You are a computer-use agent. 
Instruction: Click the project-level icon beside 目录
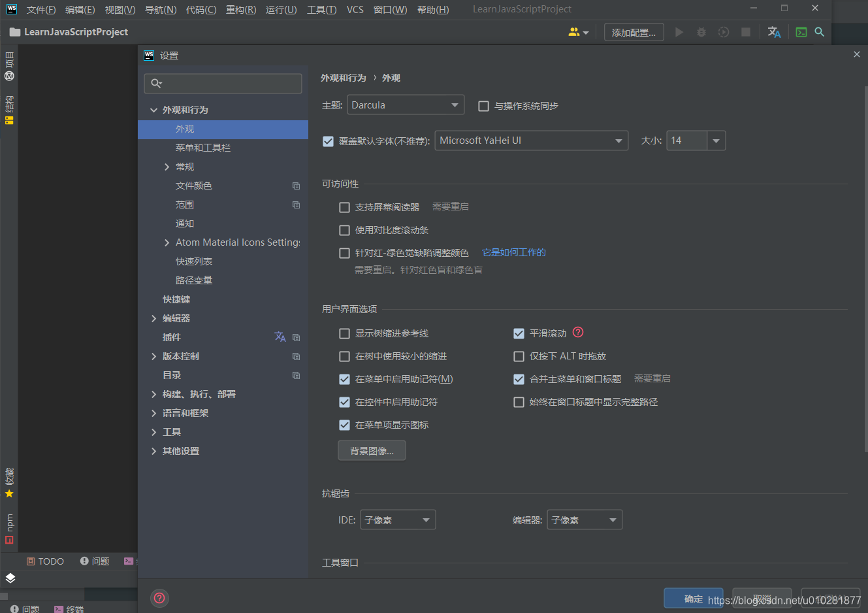296,375
